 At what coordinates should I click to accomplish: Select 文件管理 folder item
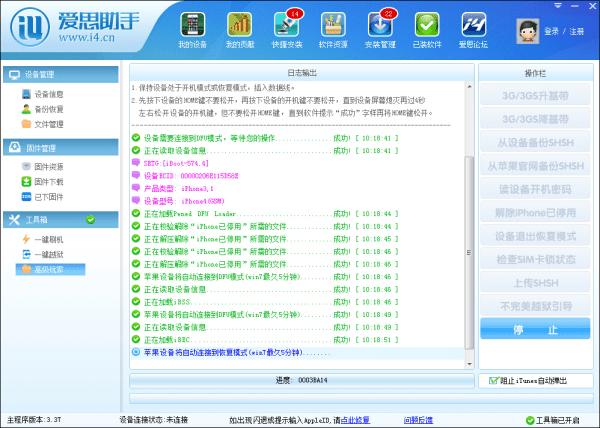[42, 124]
